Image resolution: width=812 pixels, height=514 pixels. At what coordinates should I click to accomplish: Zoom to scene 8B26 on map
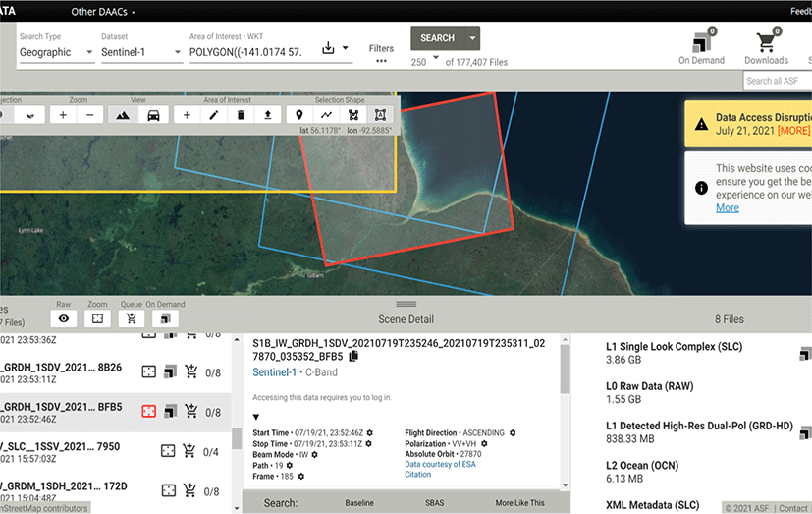pyautogui.click(x=148, y=372)
